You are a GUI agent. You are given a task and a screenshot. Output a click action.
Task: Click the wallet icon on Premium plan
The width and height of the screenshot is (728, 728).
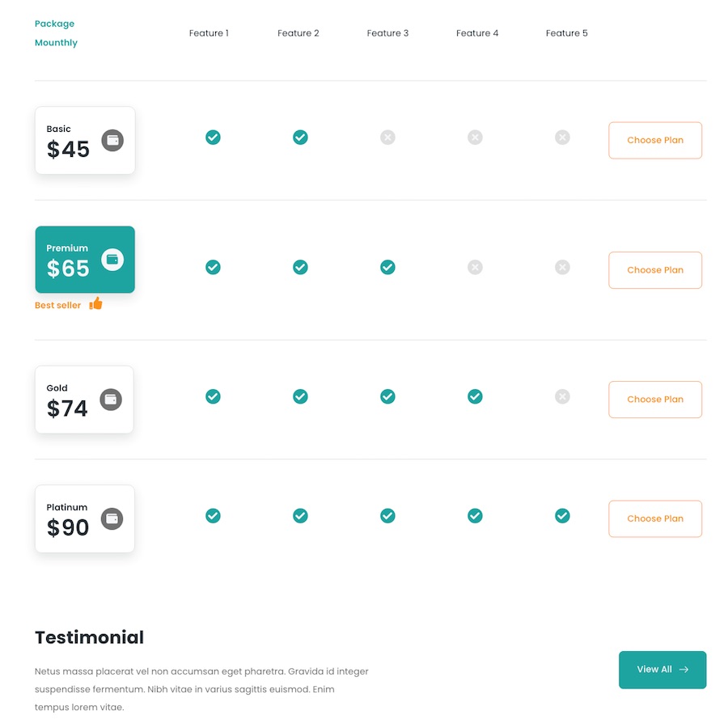tap(112, 260)
